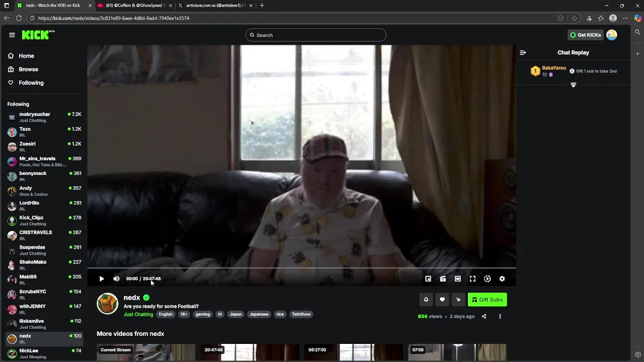Enter fullscreen video mode
Screen dimensions: 644x362
472,279
